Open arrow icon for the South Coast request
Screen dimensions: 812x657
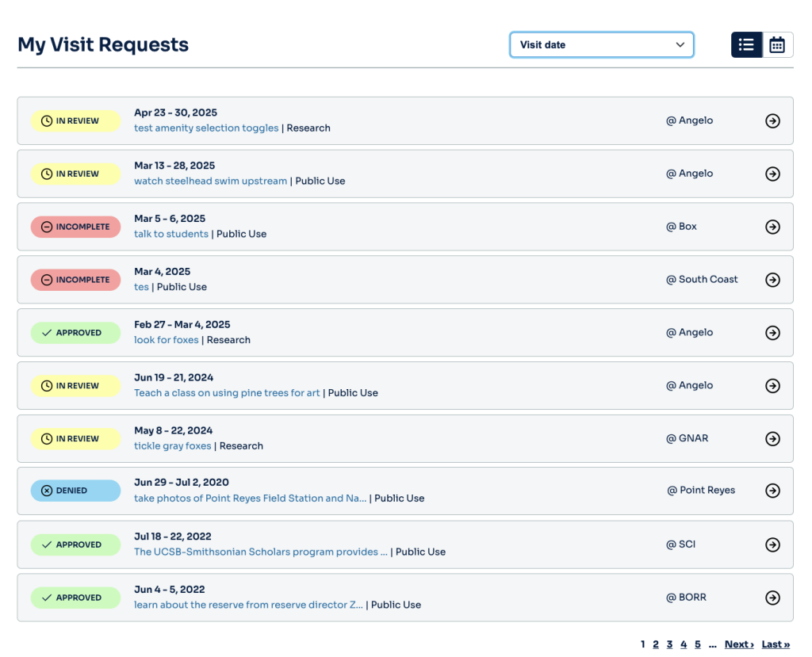[772, 280]
